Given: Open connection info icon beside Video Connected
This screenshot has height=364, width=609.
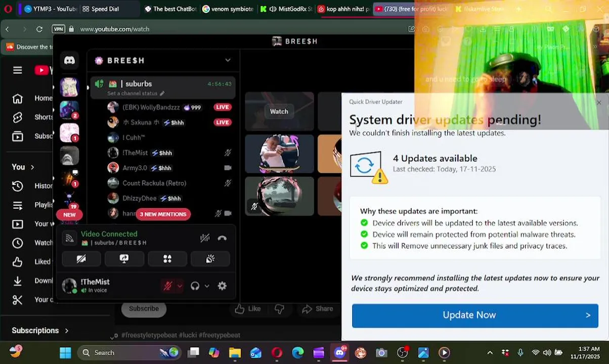Looking at the screenshot, I should pyautogui.click(x=70, y=238).
